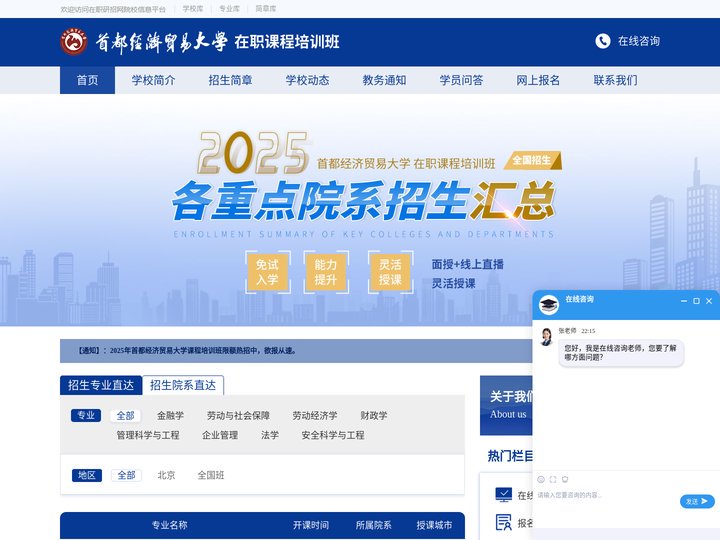Click the document icon beside 报名 entry

[x=504, y=522]
